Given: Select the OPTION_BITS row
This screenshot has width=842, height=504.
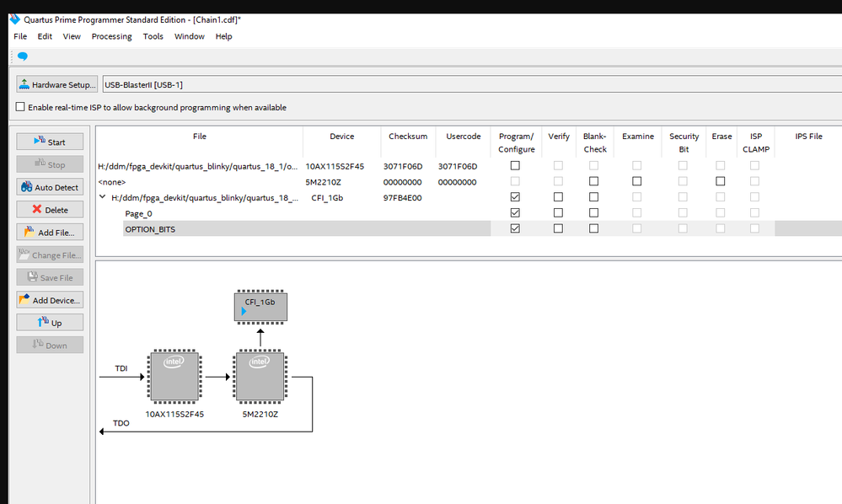Looking at the screenshot, I should [150, 229].
